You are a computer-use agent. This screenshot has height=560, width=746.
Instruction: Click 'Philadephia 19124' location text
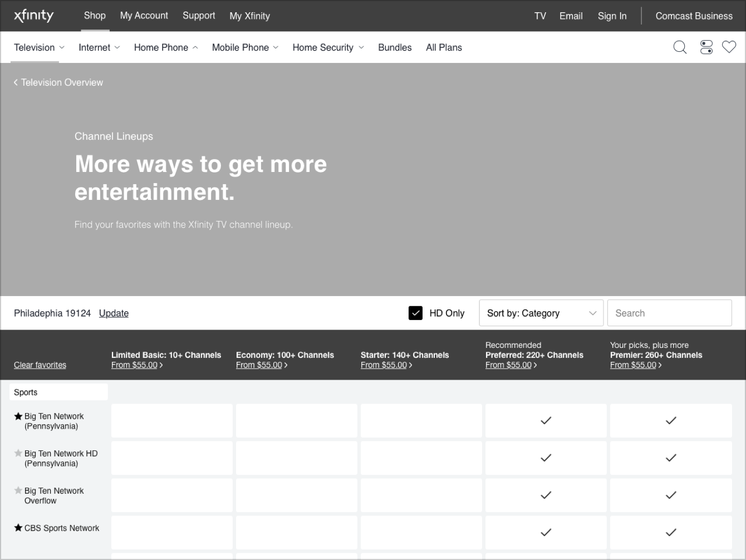point(52,313)
